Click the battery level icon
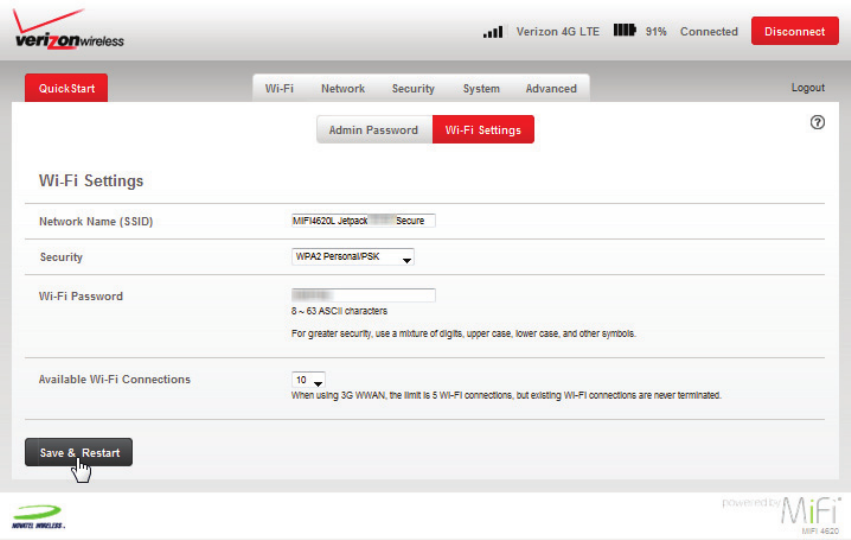The height and width of the screenshot is (540, 851). [624, 30]
